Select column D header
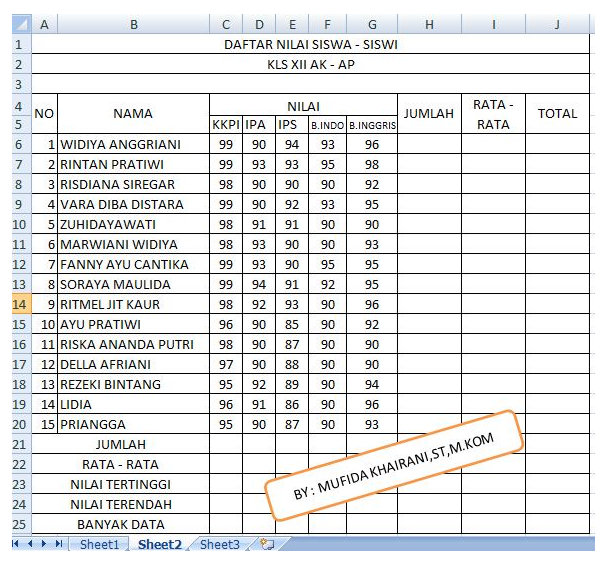 (x=259, y=24)
